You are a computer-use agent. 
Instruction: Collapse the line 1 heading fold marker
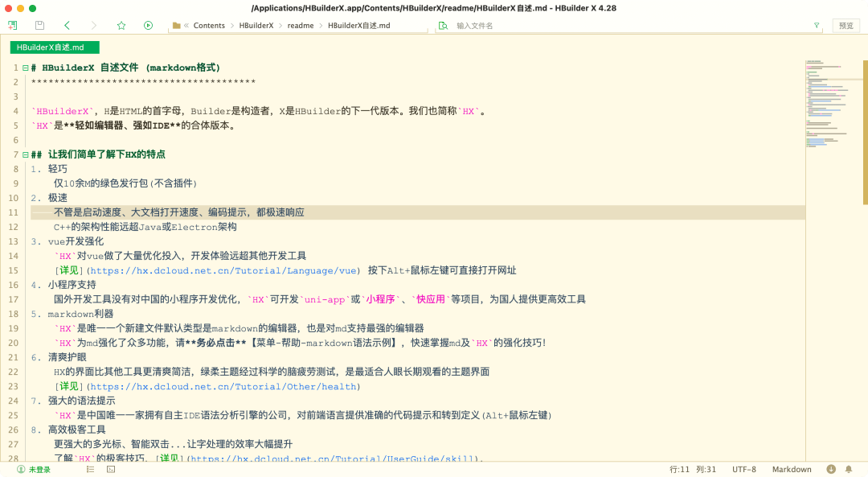click(26, 68)
